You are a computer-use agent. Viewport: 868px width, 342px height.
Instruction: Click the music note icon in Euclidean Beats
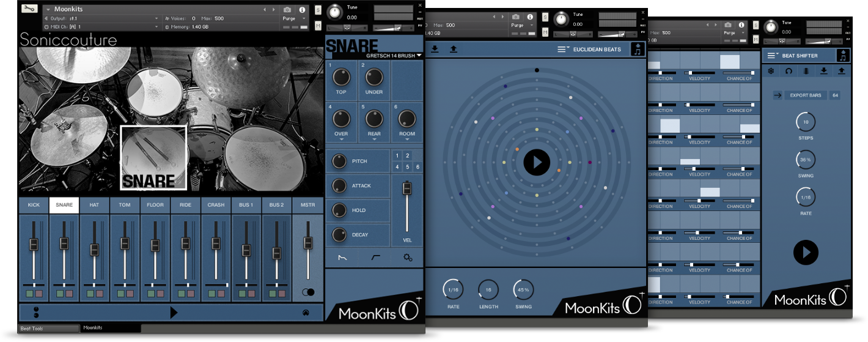pyautogui.click(x=638, y=50)
